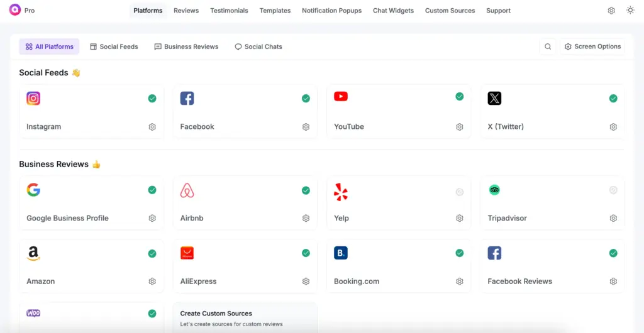Image resolution: width=644 pixels, height=333 pixels.
Task: Click the Tripadvisor owl logo
Action: (494, 190)
